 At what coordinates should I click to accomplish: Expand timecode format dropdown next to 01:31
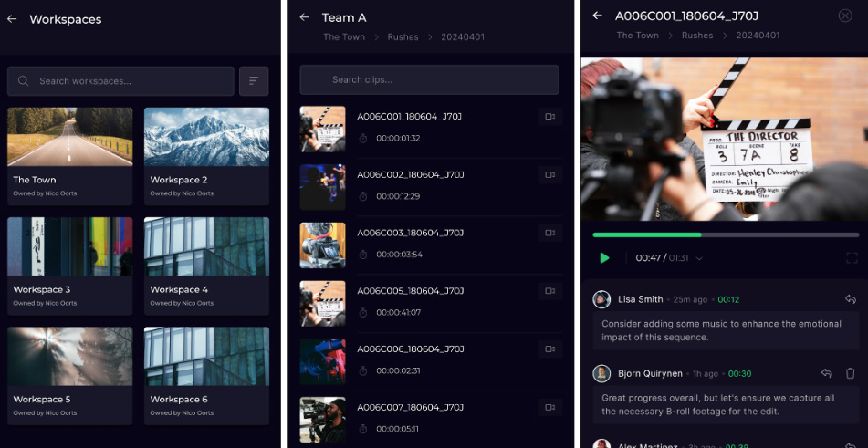[x=699, y=258]
